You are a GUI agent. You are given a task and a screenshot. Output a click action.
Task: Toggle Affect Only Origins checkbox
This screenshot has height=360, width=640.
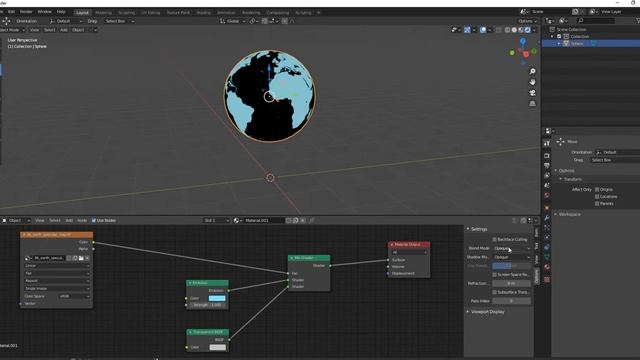tap(597, 189)
